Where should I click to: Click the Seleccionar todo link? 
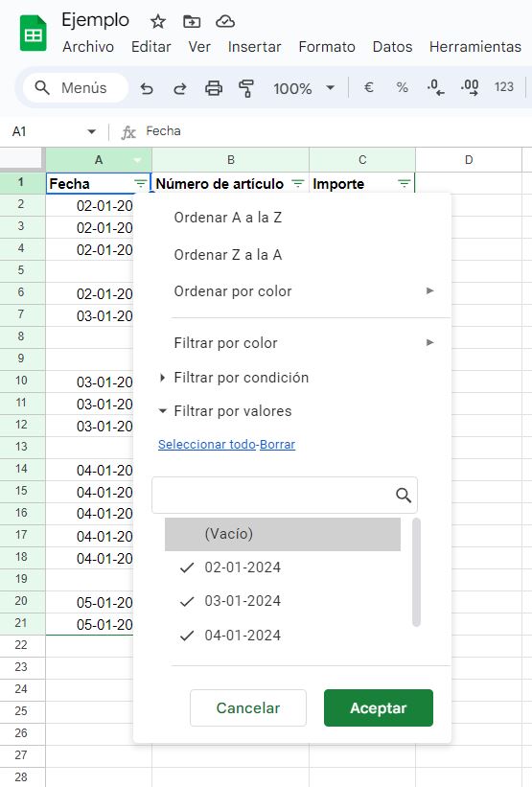click(207, 444)
